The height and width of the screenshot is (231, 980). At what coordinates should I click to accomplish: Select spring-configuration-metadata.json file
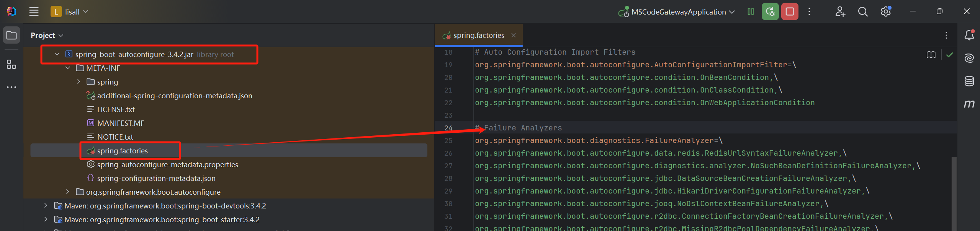tap(156, 178)
